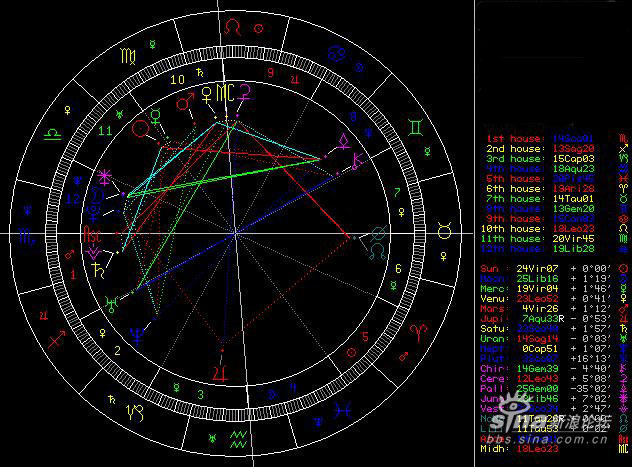Click the green Libra sign on outer ring
Viewport: 632px width, 467px height.
pos(53,135)
